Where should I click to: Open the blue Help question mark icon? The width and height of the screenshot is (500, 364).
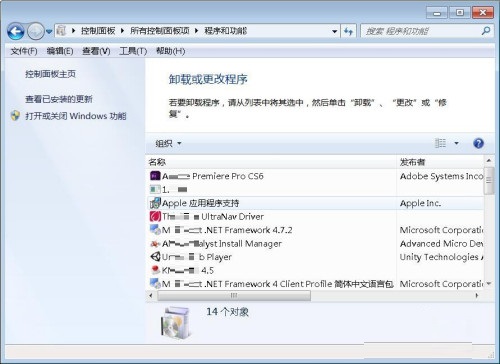tap(478, 144)
